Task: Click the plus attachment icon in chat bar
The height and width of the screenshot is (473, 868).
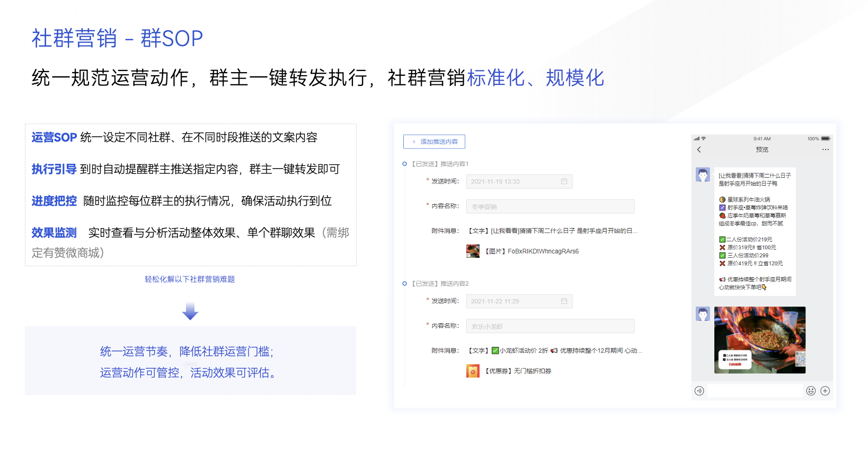Action: tap(825, 391)
